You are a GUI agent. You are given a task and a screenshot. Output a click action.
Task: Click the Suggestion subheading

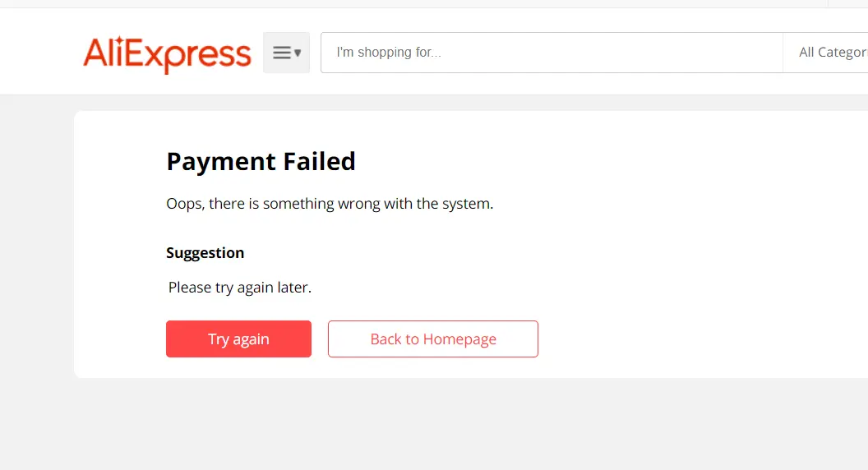(x=205, y=253)
